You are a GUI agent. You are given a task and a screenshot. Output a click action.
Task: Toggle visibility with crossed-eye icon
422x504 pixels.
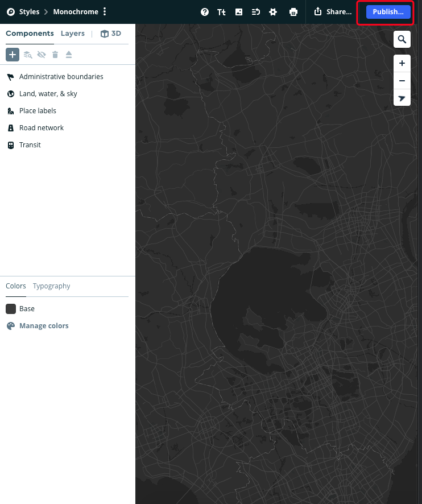coord(42,55)
